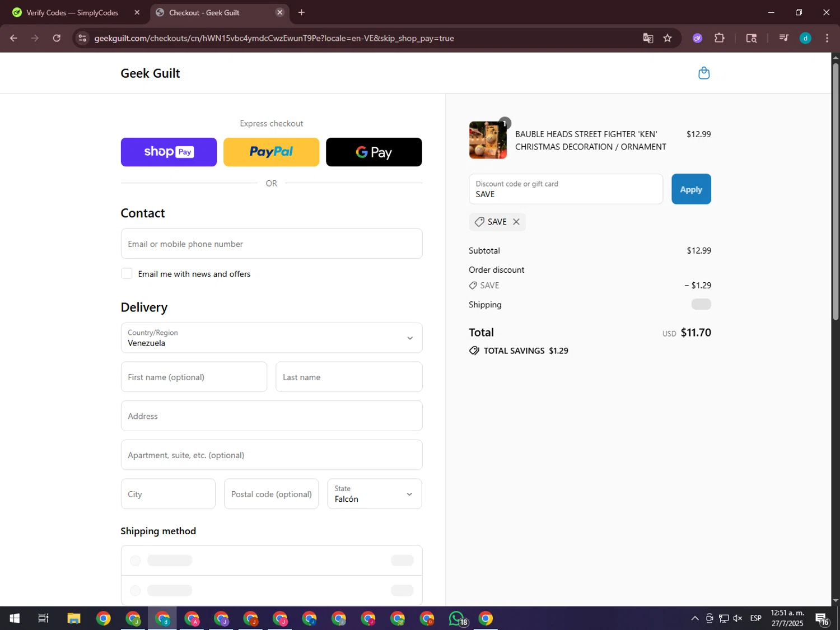Open the Chrome Extensions puzzle menu

[720, 38]
